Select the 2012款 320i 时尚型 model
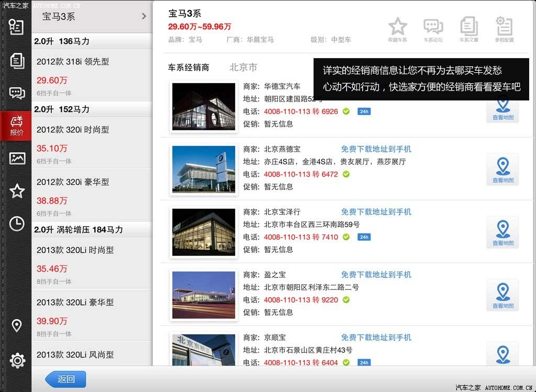 click(x=92, y=143)
